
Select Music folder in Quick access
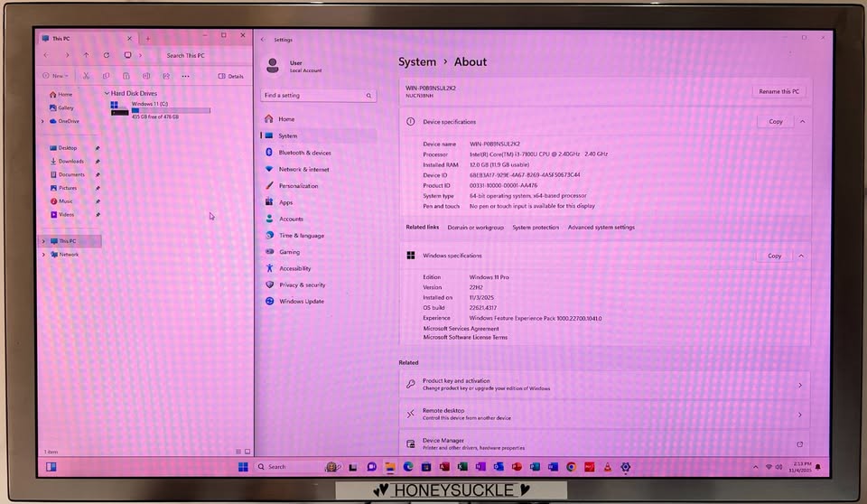point(66,201)
